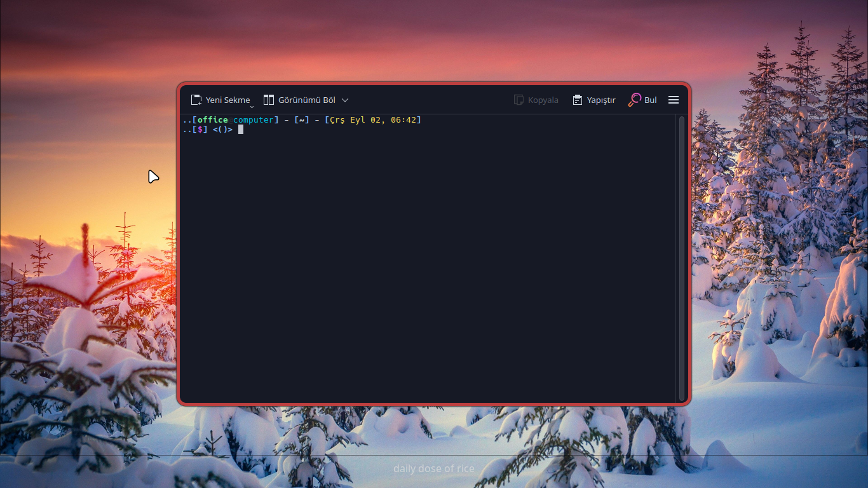
Task: Click the Kopyala copy icon
Action: point(519,100)
